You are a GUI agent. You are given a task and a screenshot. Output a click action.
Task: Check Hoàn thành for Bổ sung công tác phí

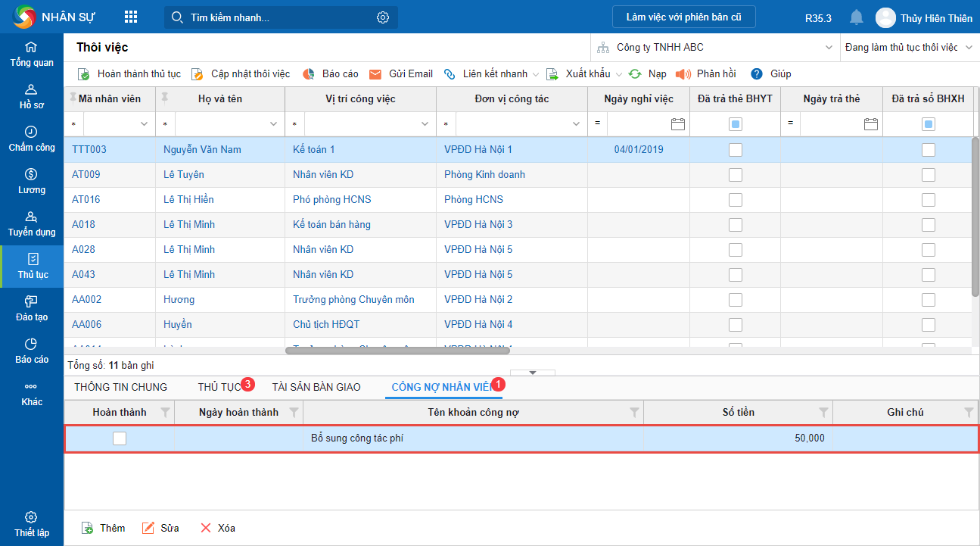(x=120, y=438)
